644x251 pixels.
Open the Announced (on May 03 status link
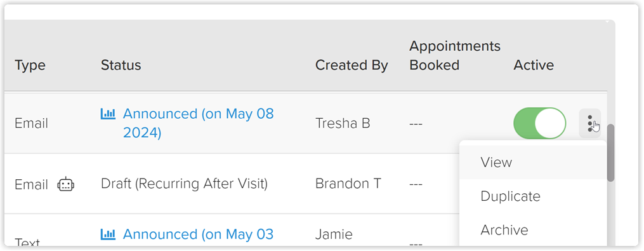[x=198, y=234]
